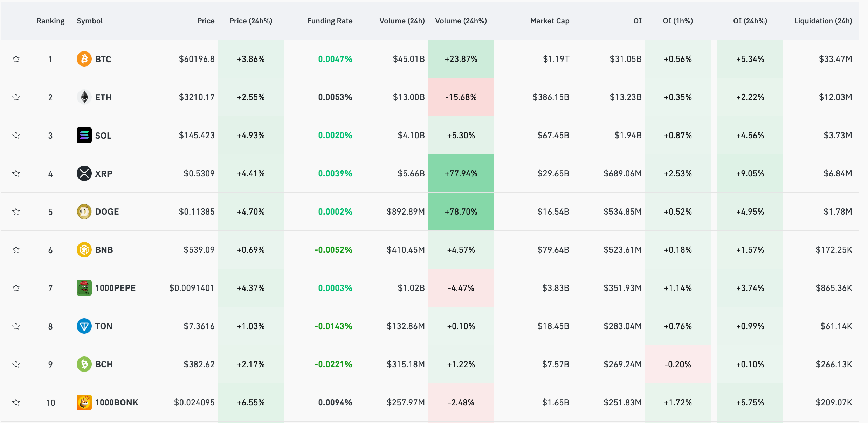Sort by Volume (24h) header
The image size is (868, 423).
pos(402,21)
